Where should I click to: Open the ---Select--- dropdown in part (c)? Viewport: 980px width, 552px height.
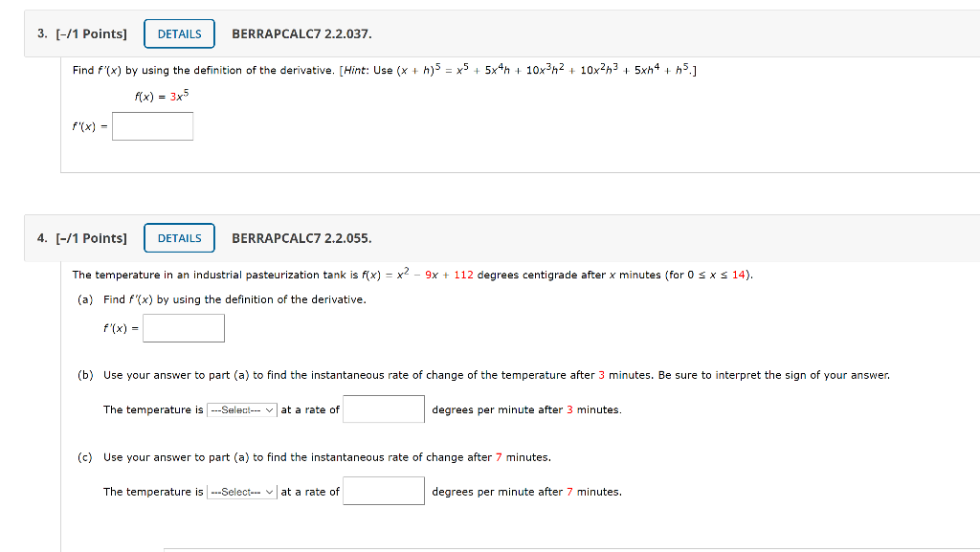[241, 491]
